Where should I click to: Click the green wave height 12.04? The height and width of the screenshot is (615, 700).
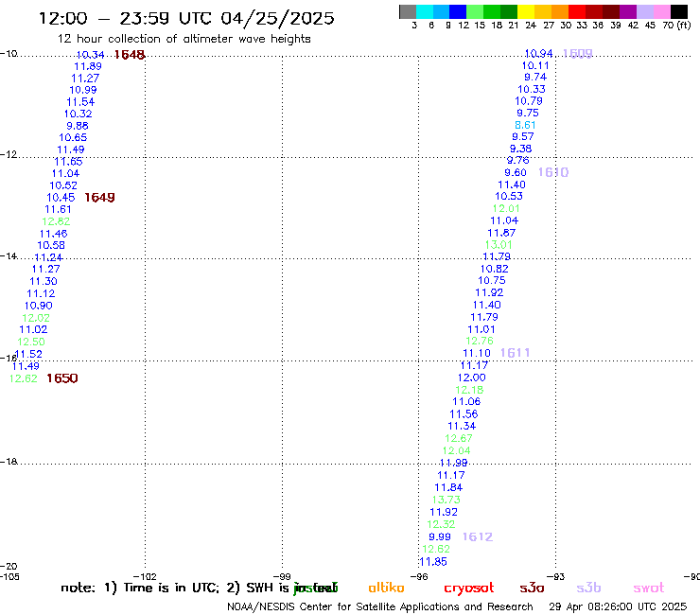[x=456, y=450]
